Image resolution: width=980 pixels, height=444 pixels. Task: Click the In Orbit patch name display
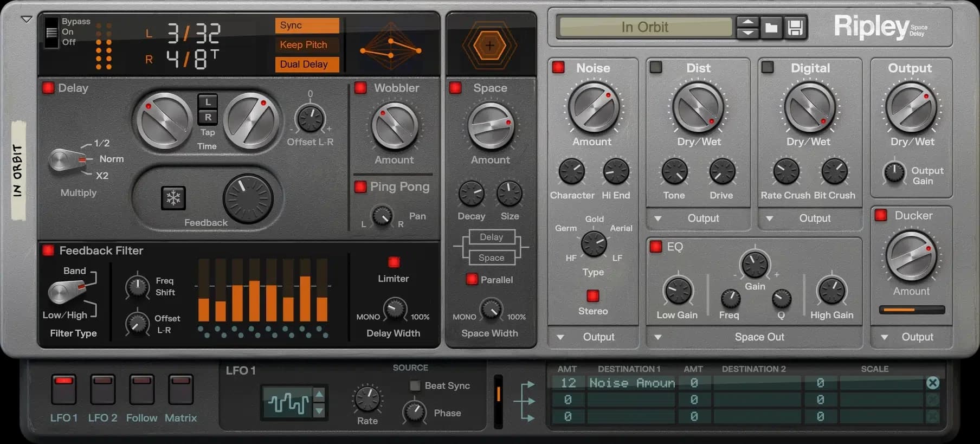tap(645, 27)
